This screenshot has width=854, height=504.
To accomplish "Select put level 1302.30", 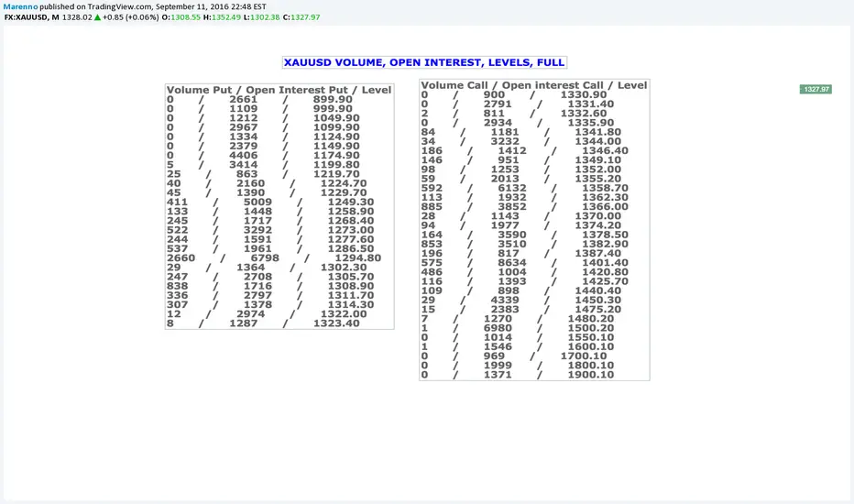I will click(344, 267).
